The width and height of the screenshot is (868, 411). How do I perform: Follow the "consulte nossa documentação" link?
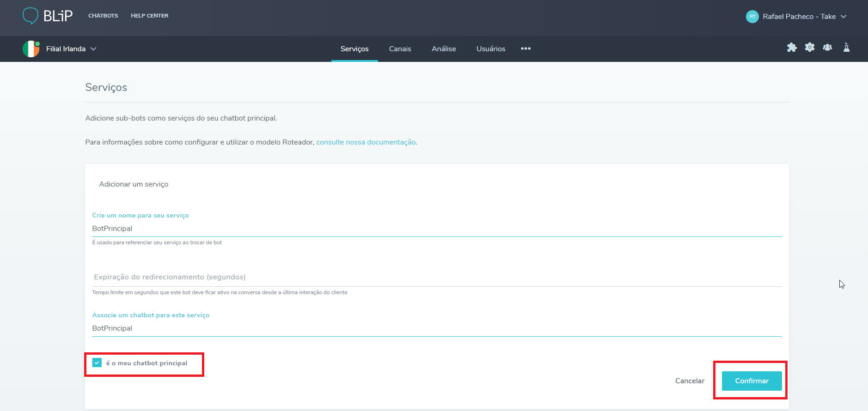coord(366,142)
